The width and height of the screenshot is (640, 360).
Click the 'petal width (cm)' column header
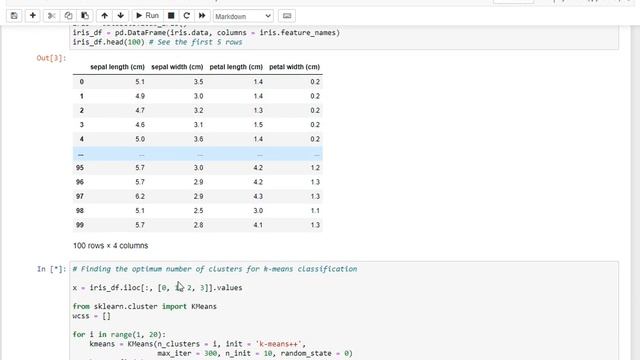294,67
